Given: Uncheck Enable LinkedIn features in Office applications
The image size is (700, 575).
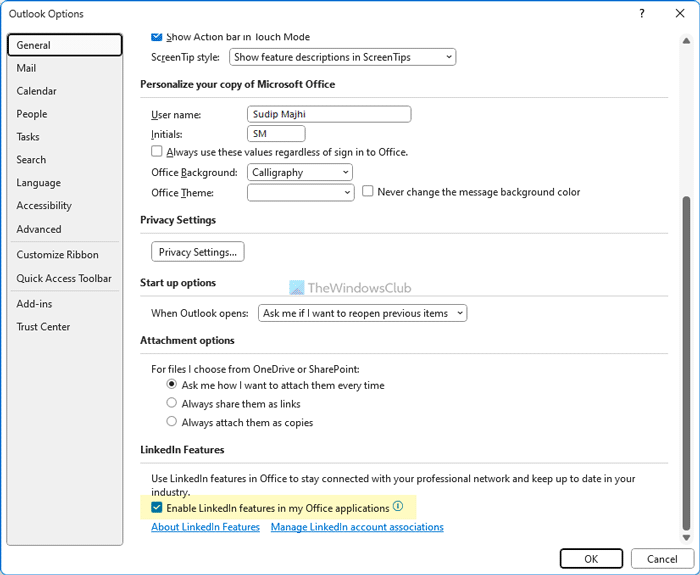Looking at the screenshot, I should 157,509.
